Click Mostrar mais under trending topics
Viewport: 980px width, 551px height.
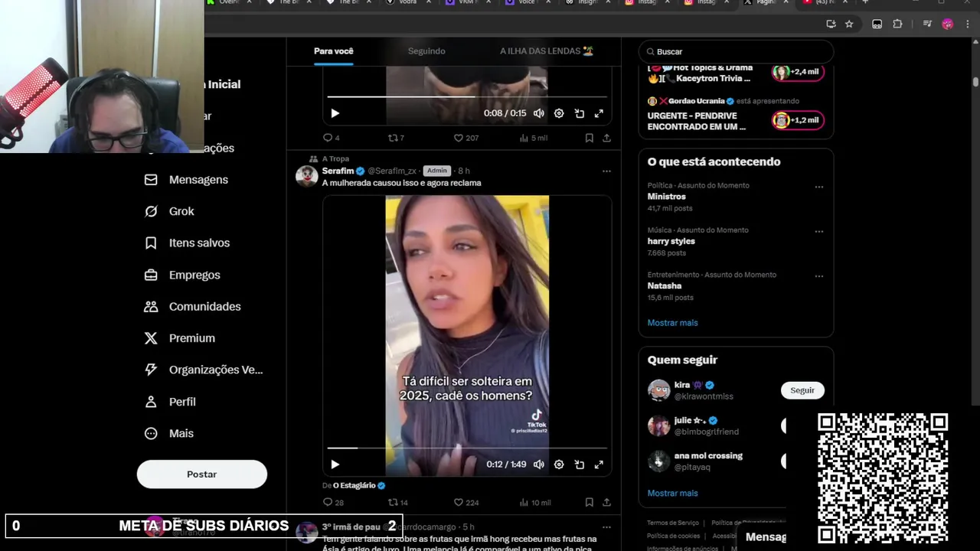coord(673,323)
